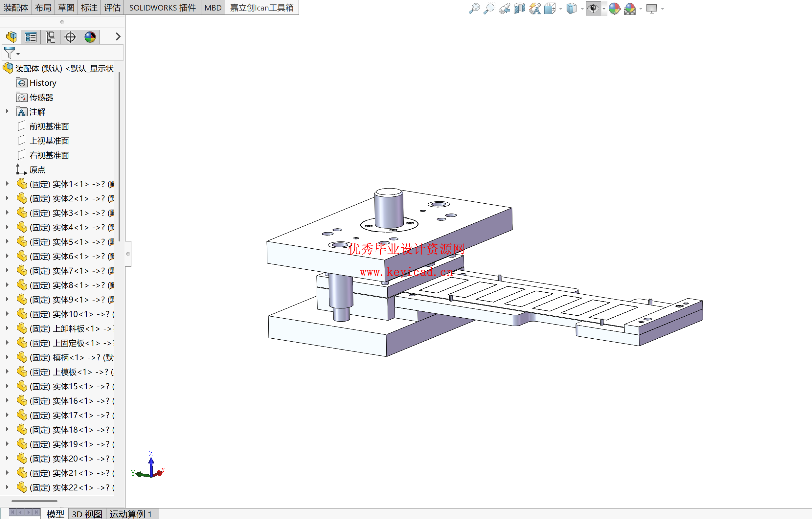Expand the 实体5<1> component node
Viewport: 812px width, 519px height.
coord(7,241)
